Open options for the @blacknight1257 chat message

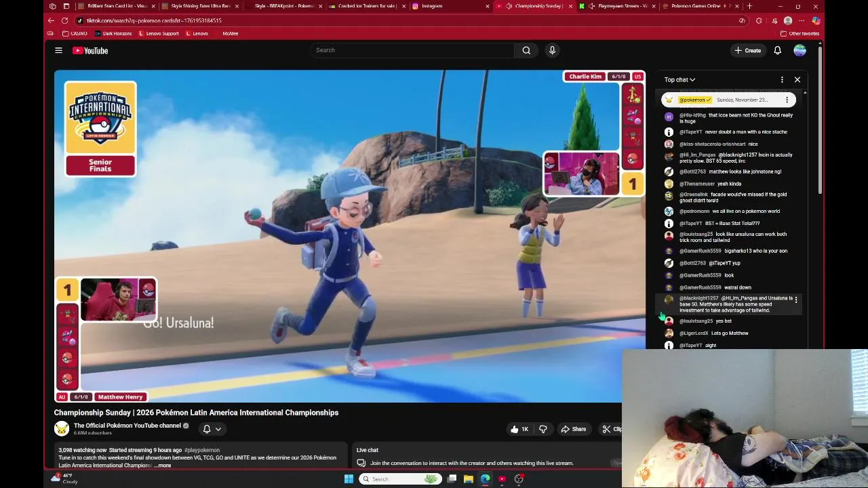coord(796,300)
